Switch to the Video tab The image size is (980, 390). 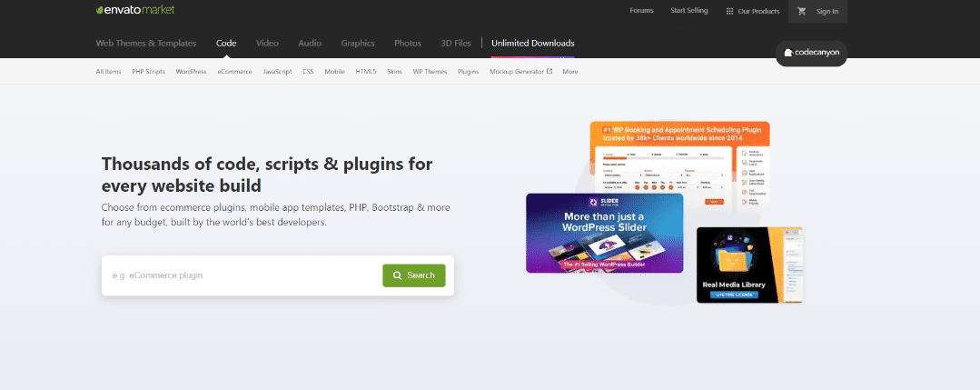(x=268, y=44)
